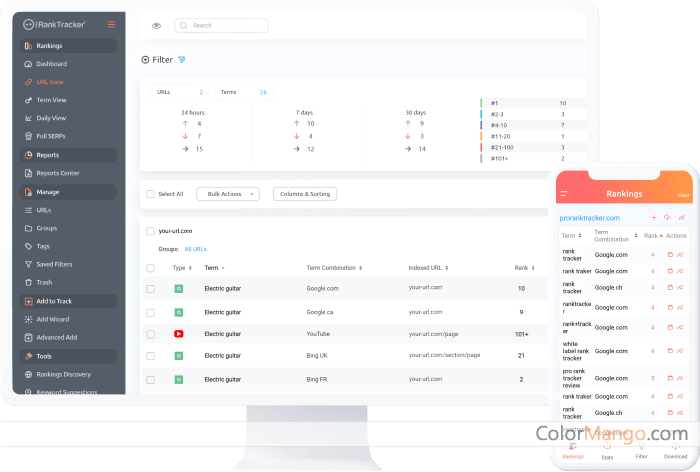
Task: Click the green type icon in Bing UK row
Action: [179, 356]
